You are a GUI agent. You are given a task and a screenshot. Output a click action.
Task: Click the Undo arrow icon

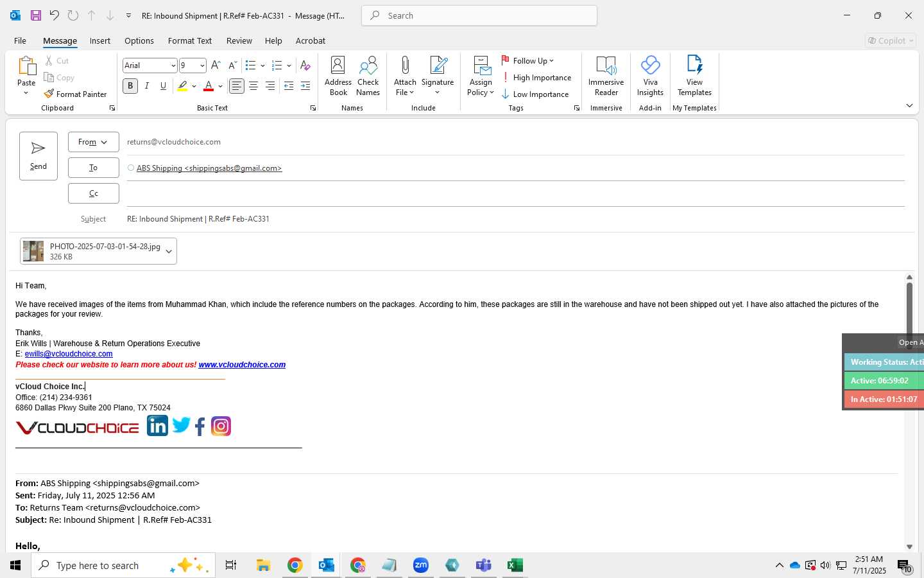(x=55, y=15)
